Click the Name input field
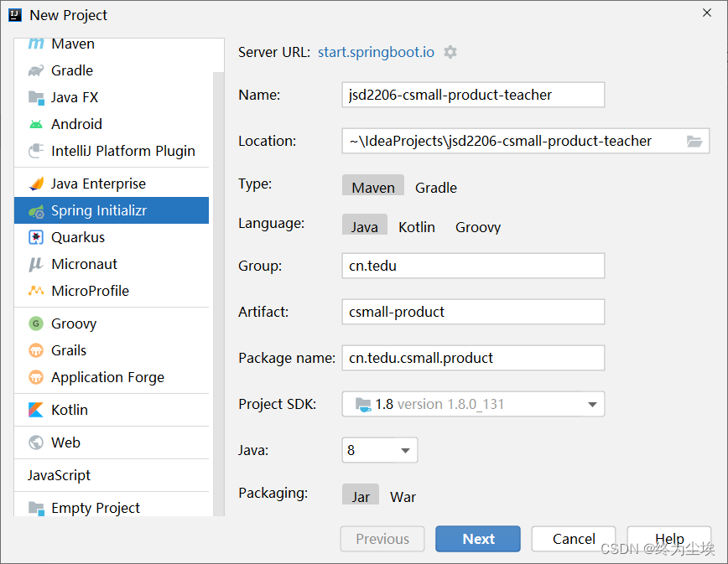Screen dimensions: 728x564 (473, 95)
